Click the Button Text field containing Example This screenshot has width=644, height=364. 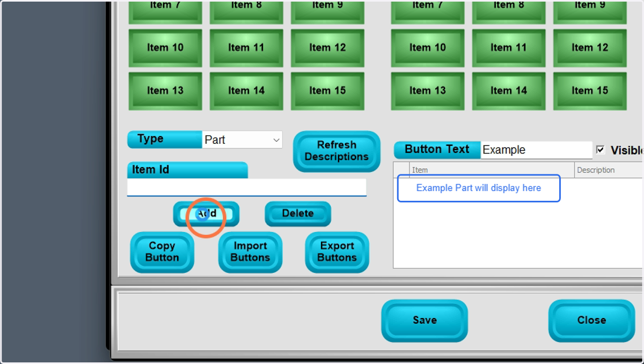tap(537, 150)
